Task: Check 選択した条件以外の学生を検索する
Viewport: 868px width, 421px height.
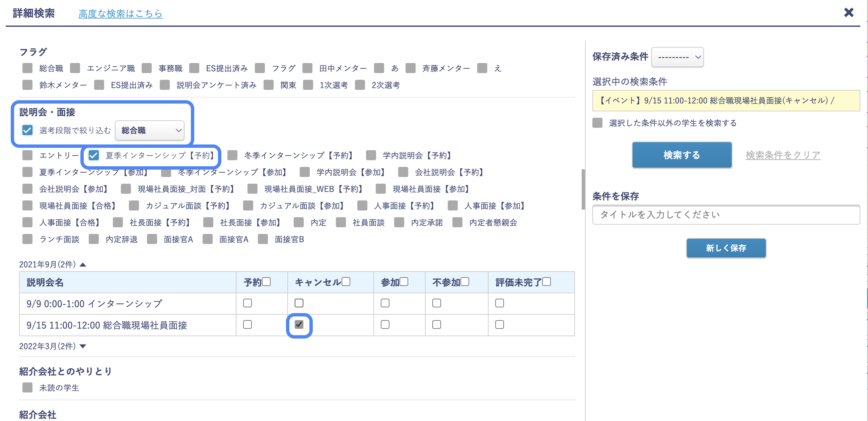Action: [x=597, y=123]
